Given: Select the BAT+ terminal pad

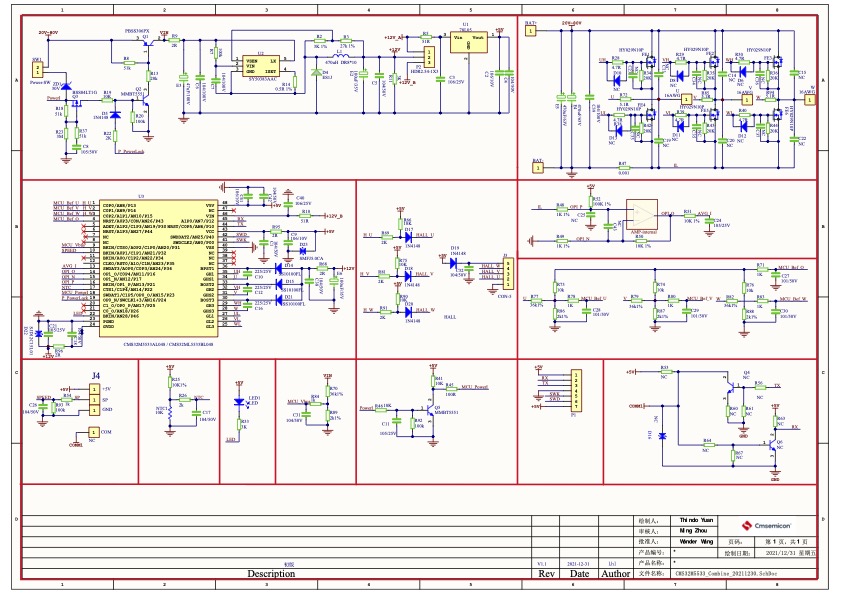Looking at the screenshot, I should click(530, 31).
